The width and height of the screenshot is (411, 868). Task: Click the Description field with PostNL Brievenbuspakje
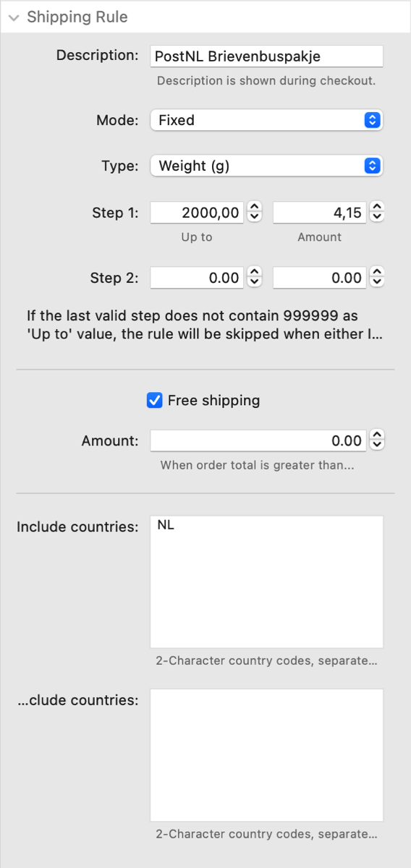coord(266,56)
